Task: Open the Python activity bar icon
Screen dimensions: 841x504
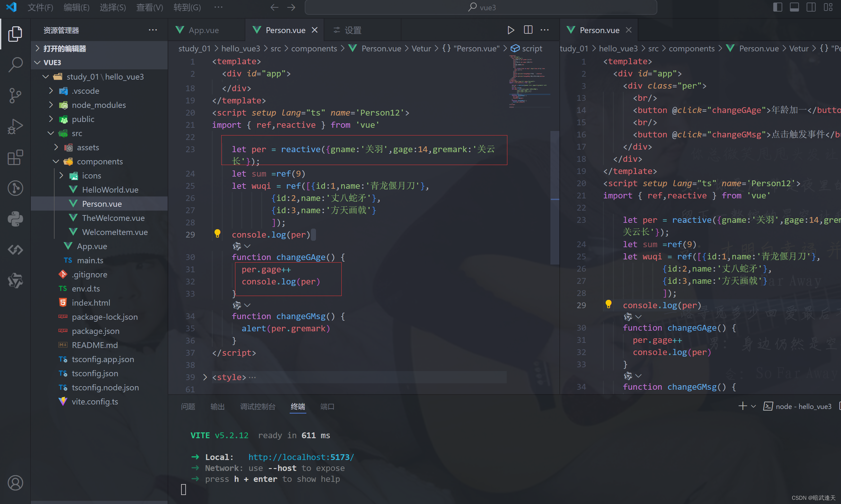Action: pyautogui.click(x=15, y=219)
